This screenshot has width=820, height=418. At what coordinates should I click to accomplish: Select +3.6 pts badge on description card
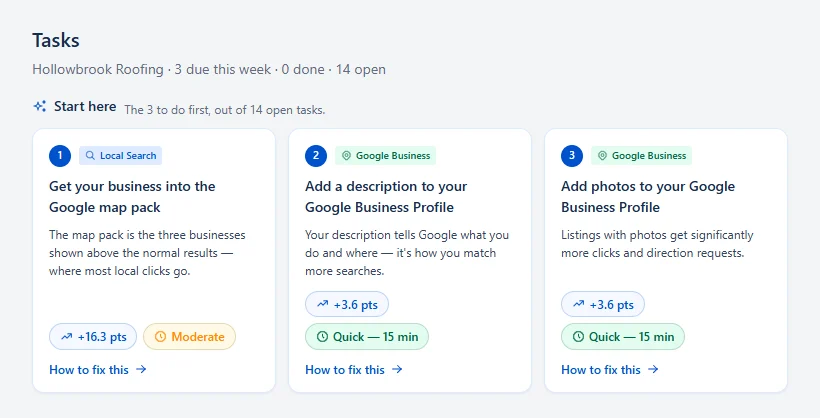(347, 304)
